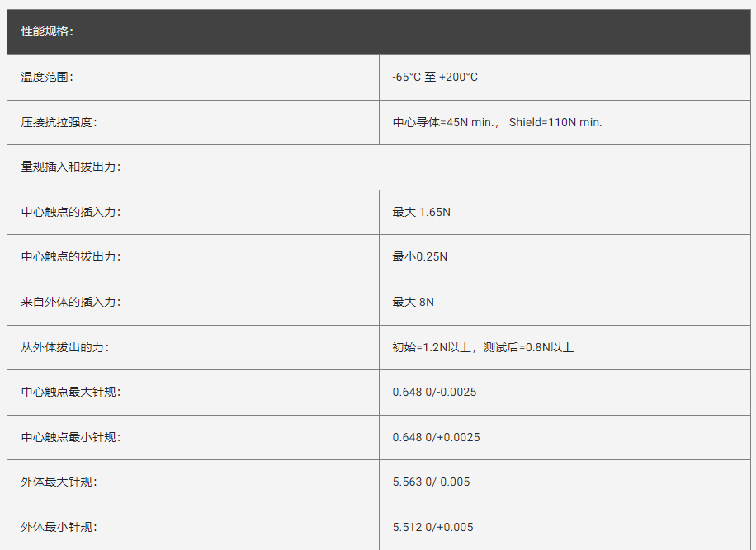
Task: Click the 外体最小针规 label
Action: (x=59, y=527)
